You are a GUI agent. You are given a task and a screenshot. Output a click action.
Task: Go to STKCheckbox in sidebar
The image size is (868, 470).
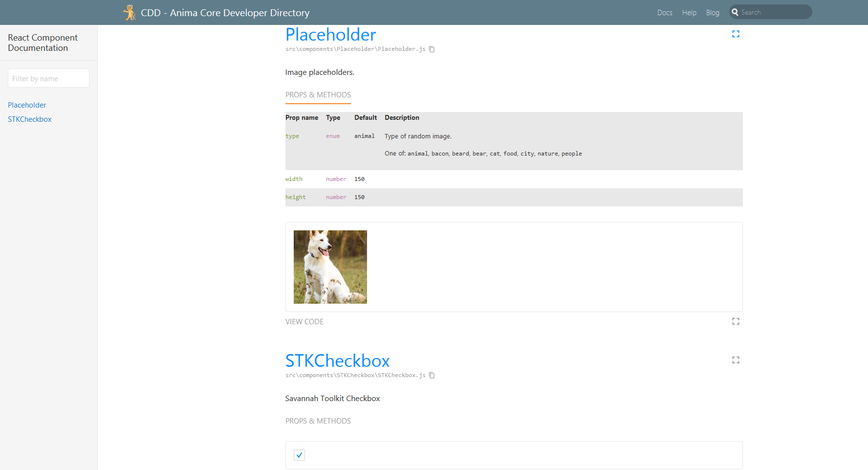pos(29,119)
